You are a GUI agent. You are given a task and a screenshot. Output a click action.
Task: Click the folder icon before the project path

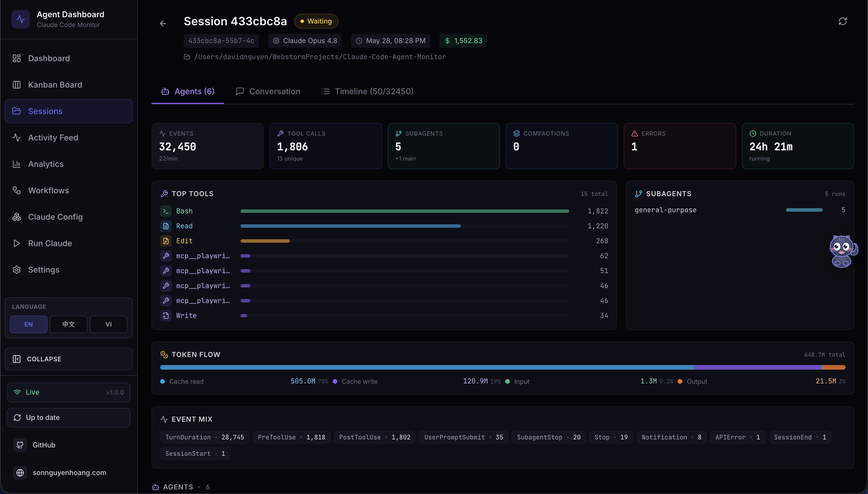coord(187,57)
